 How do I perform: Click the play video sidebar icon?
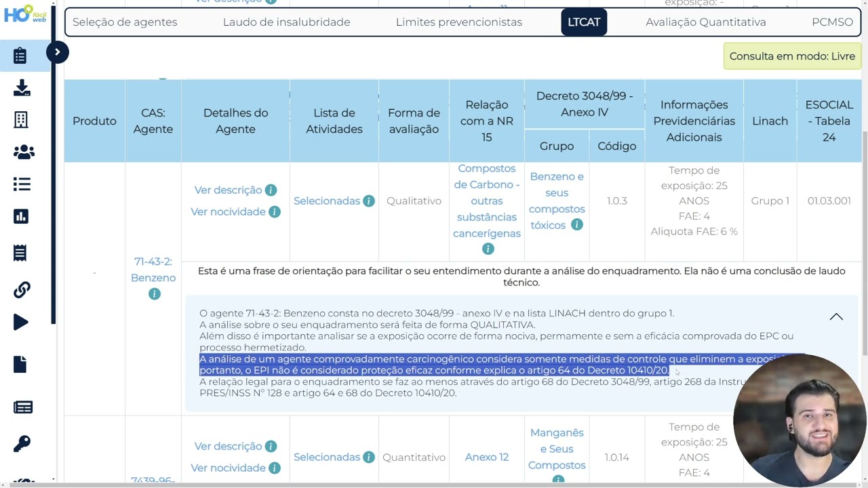click(x=21, y=323)
